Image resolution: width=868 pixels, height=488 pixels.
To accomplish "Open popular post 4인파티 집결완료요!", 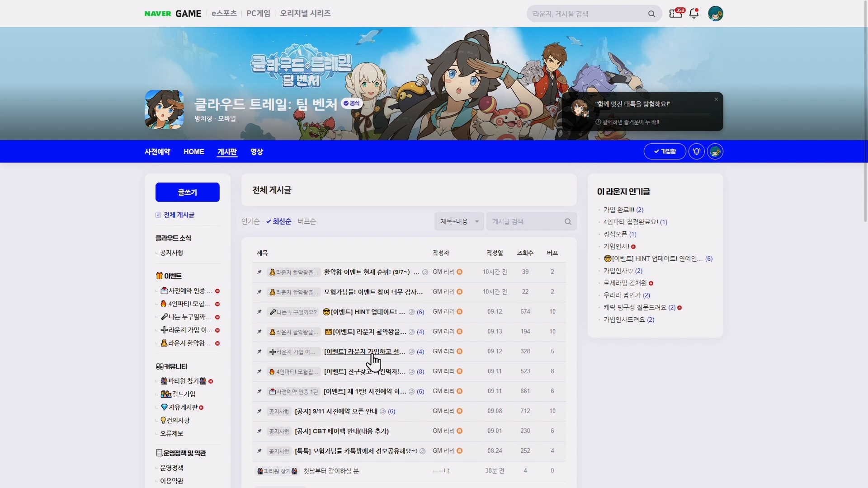I will tap(631, 222).
